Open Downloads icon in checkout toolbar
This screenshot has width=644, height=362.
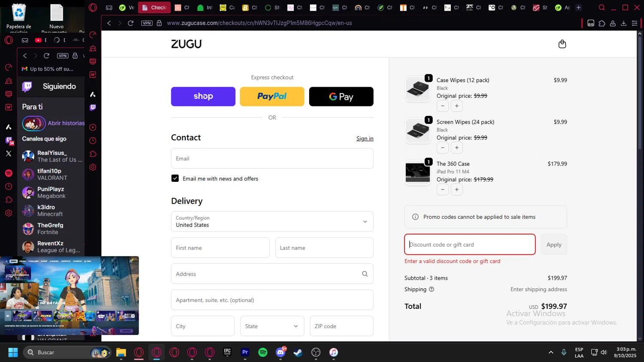(x=623, y=23)
